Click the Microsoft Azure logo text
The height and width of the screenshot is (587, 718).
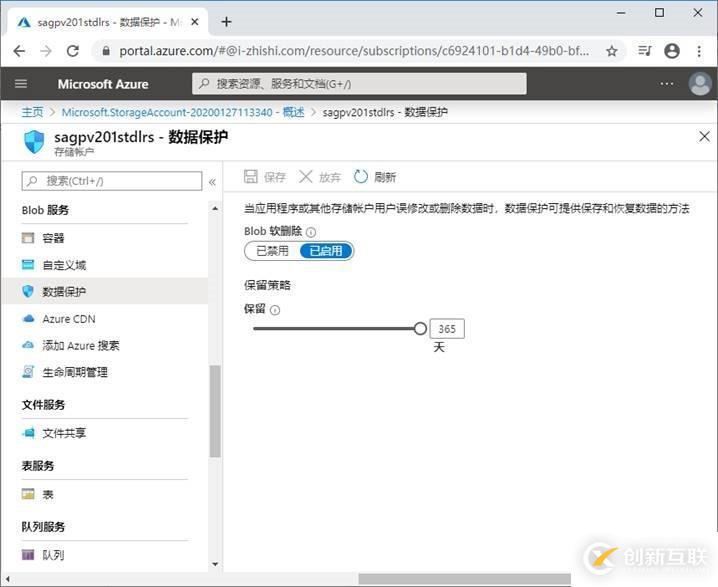(103, 84)
